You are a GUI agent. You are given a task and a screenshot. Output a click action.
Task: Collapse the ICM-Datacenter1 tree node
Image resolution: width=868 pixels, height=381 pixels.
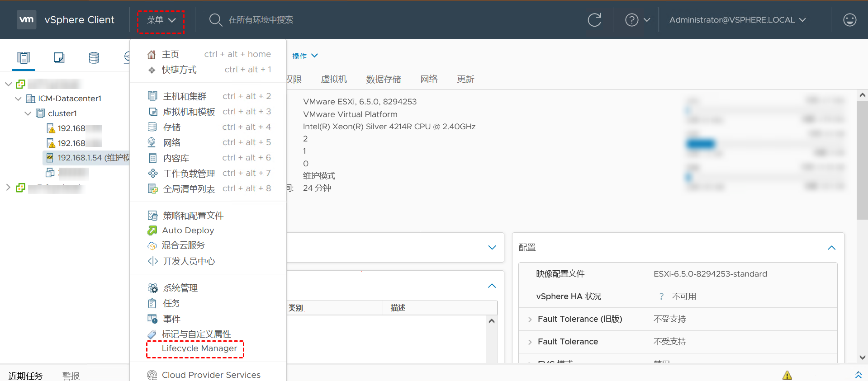pos(18,99)
